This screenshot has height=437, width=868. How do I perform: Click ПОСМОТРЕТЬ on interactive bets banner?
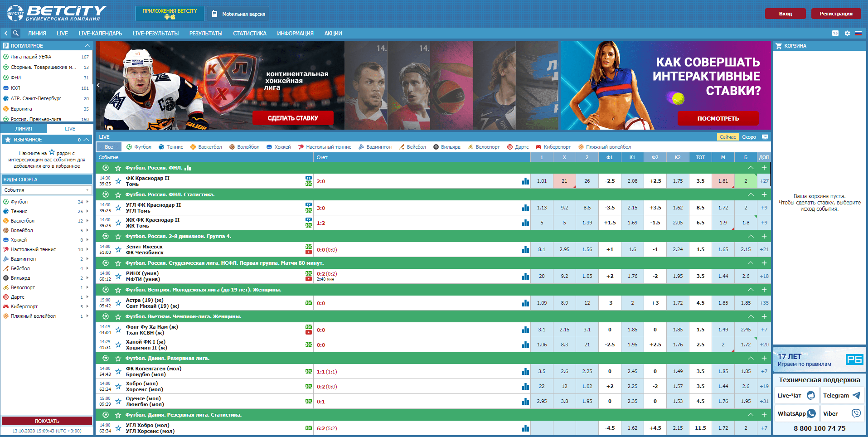(718, 118)
